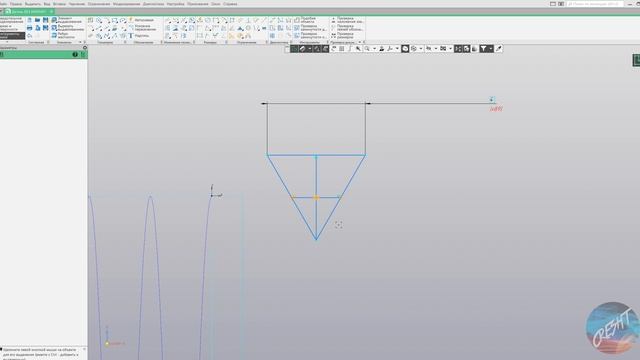This screenshot has height=360, width=640.
Task: Switch to the Деталь БЕЗ ИМЕНИ document tab
Action: point(28,11)
